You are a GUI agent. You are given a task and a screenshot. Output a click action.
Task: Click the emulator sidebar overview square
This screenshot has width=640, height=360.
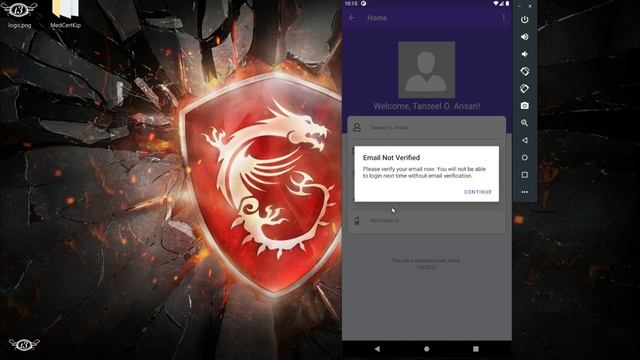pyautogui.click(x=524, y=175)
